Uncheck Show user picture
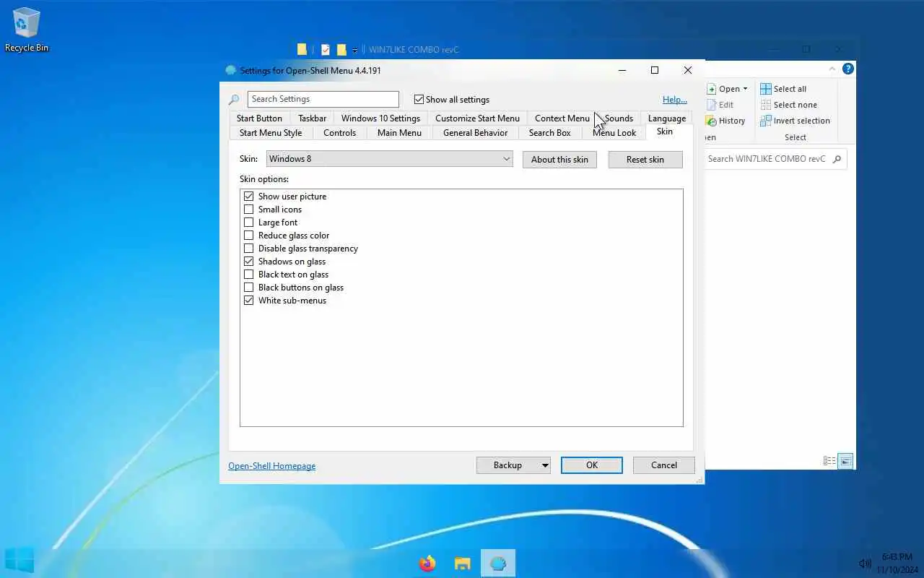The width and height of the screenshot is (924, 578). (248, 197)
